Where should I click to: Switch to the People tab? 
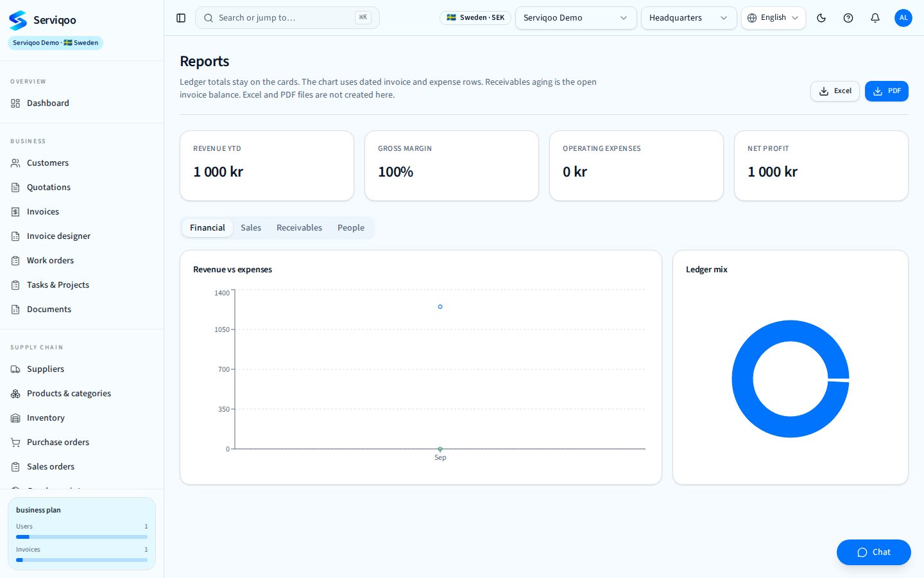click(x=351, y=228)
